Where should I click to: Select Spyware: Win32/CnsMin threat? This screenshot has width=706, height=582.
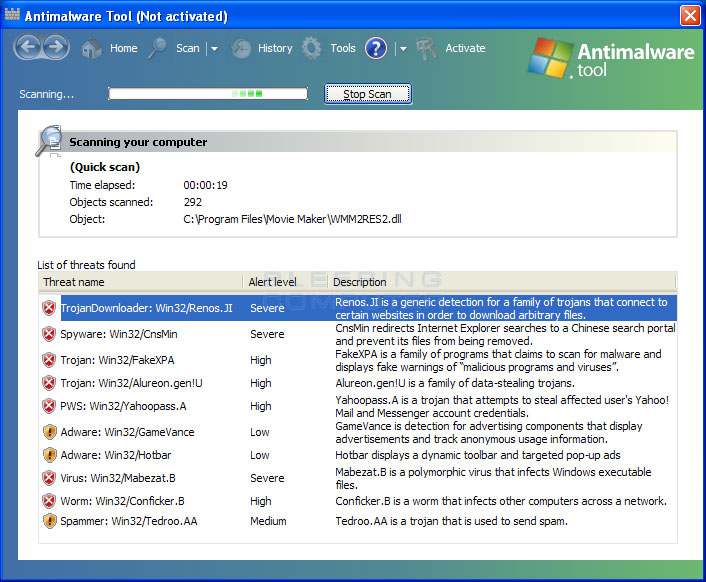point(119,334)
